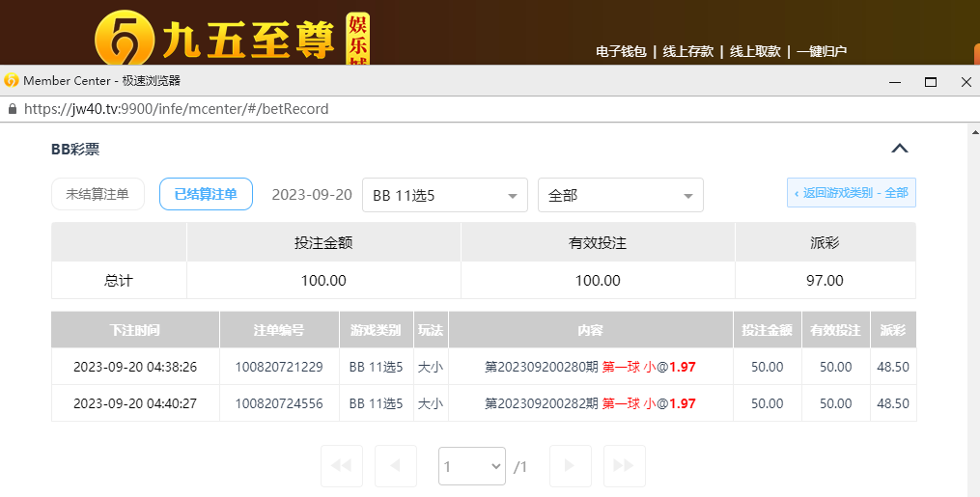Open the 电子钱包 link
This screenshot has height=497, width=980.
(x=621, y=51)
